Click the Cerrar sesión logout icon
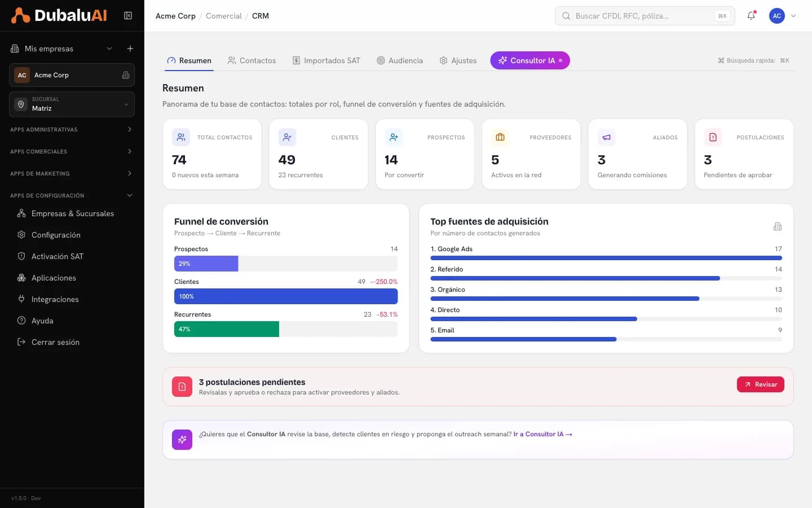 tap(21, 342)
